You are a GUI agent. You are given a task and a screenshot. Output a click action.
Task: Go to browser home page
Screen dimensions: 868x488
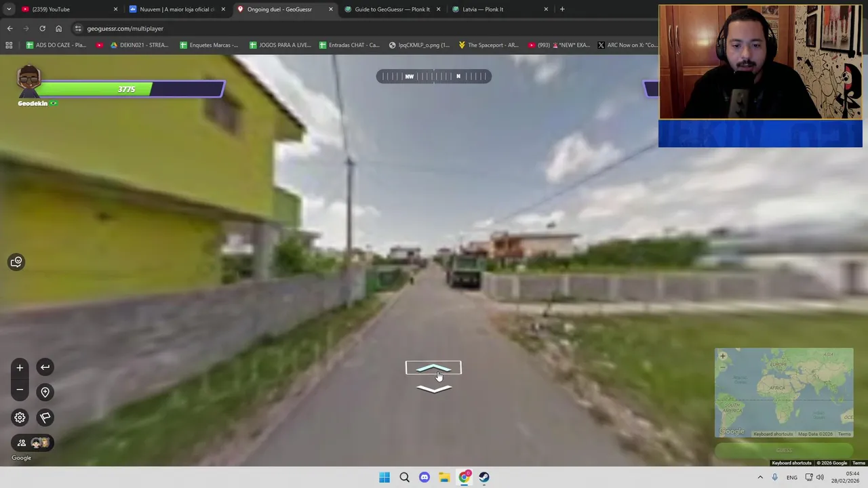(x=58, y=28)
